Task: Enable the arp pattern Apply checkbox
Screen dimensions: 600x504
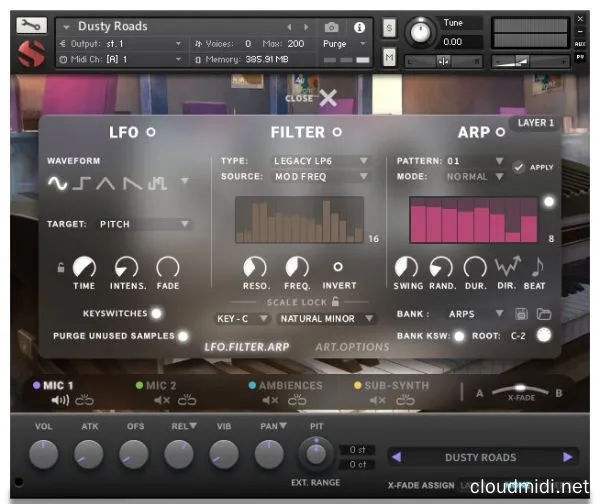Action: coord(517,167)
